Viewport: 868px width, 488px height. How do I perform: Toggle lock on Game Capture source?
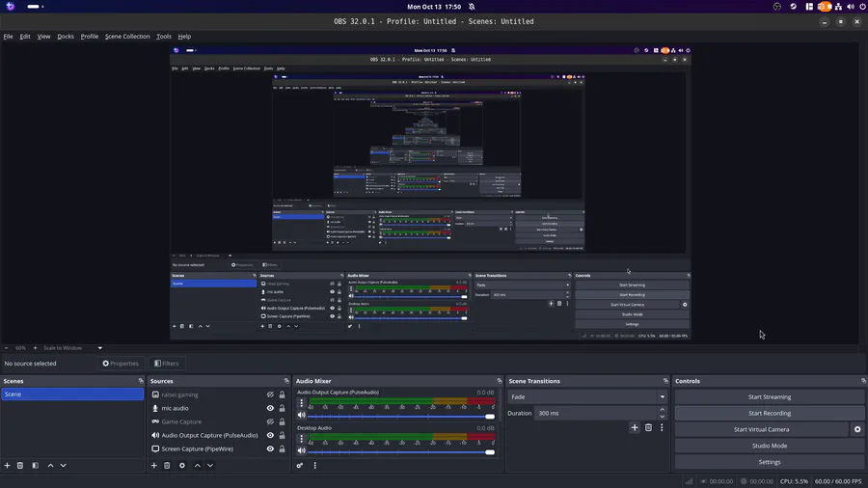coord(282,421)
